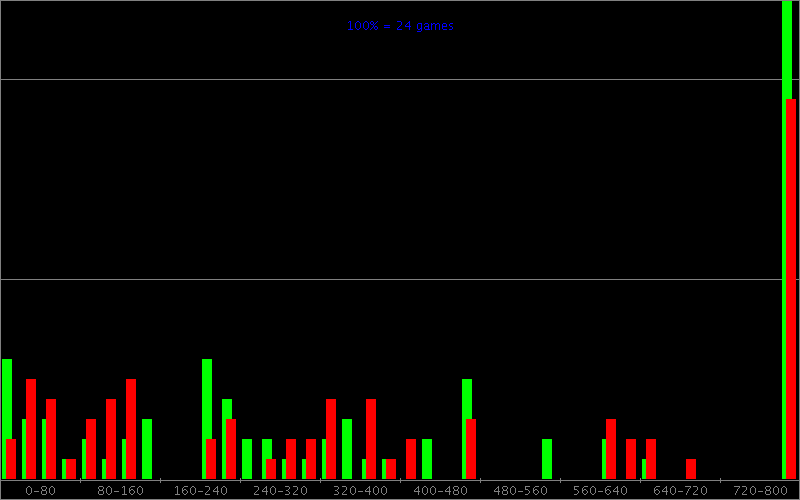This screenshot has width=800, height=500.
Task: Pick the 240-320 axis label
Action: (x=280, y=491)
